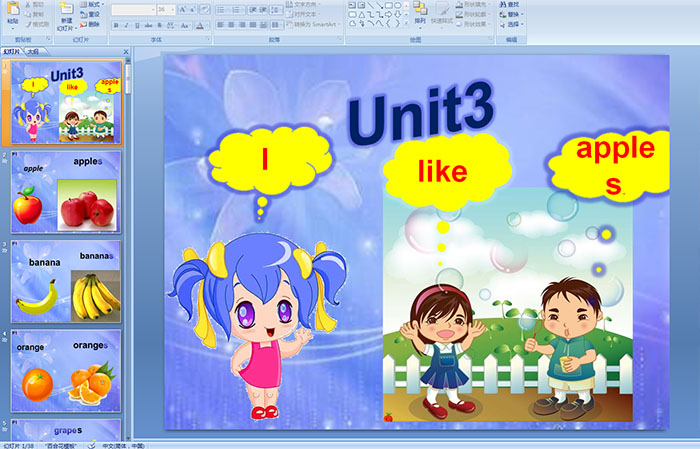Open the font size dropdown
The height and width of the screenshot is (449, 700).
[x=166, y=10]
